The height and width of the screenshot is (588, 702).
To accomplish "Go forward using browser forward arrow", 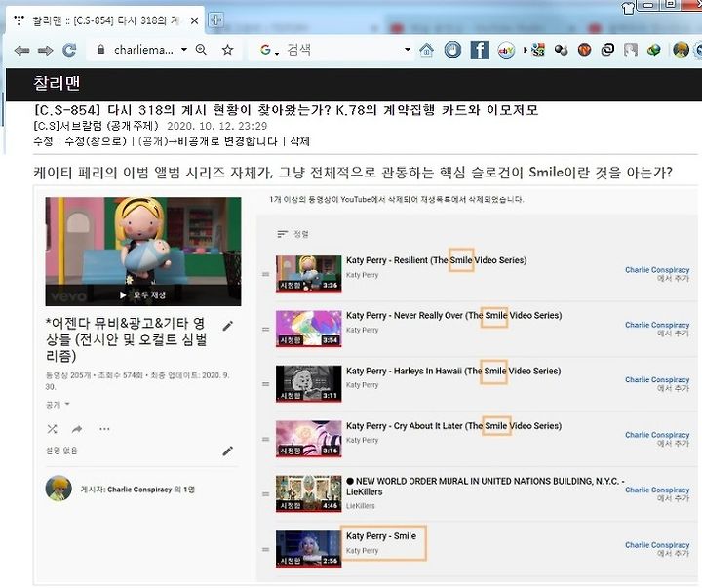I will pyautogui.click(x=45, y=50).
